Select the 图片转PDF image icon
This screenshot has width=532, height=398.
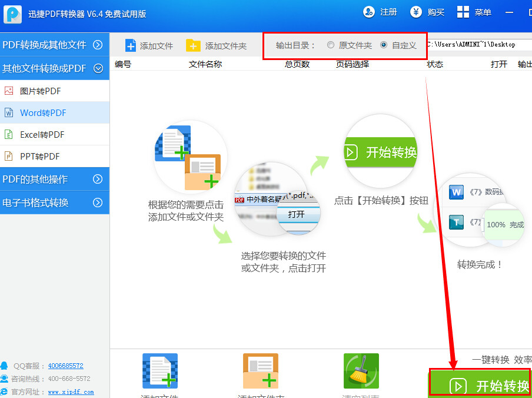pyautogui.click(x=9, y=91)
